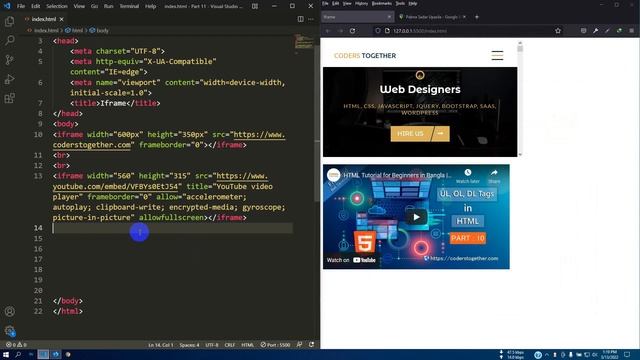The width and height of the screenshot is (640, 360).
Task: Close the first Firefox tab
Action: point(389,17)
